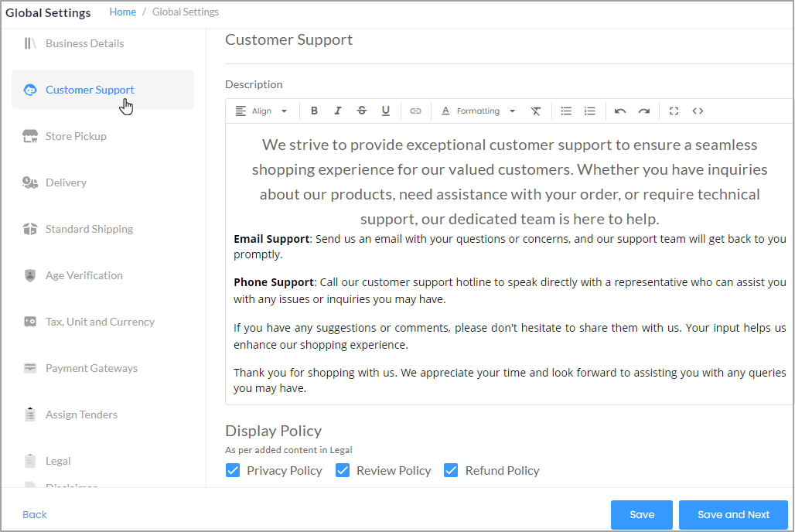This screenshot has height=532, width=795.
Task: Undo the last edit
Action: point(619,111)
